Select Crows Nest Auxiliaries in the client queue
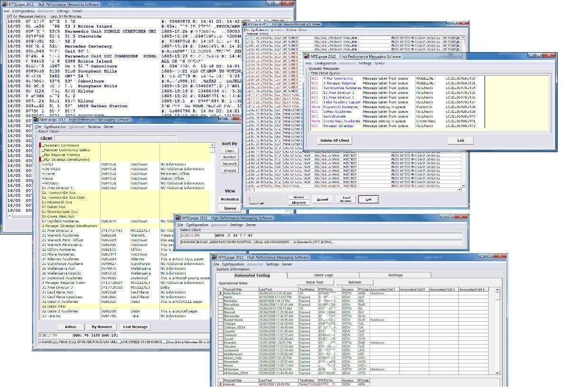This screenshot has height=392, width=570. click(342, 121)
